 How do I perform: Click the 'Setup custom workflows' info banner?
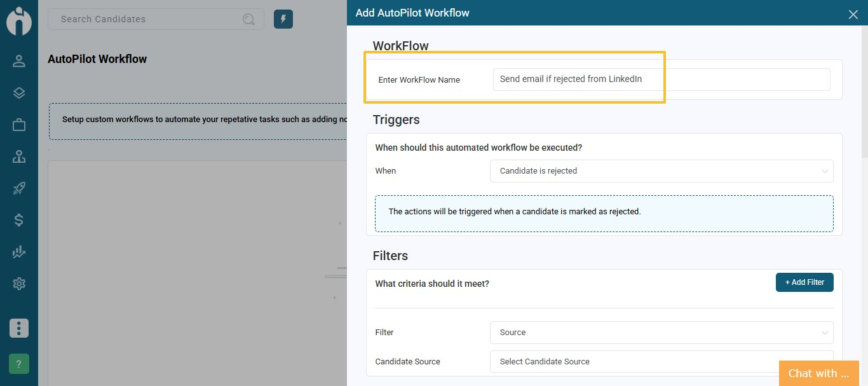pos(198,121)
